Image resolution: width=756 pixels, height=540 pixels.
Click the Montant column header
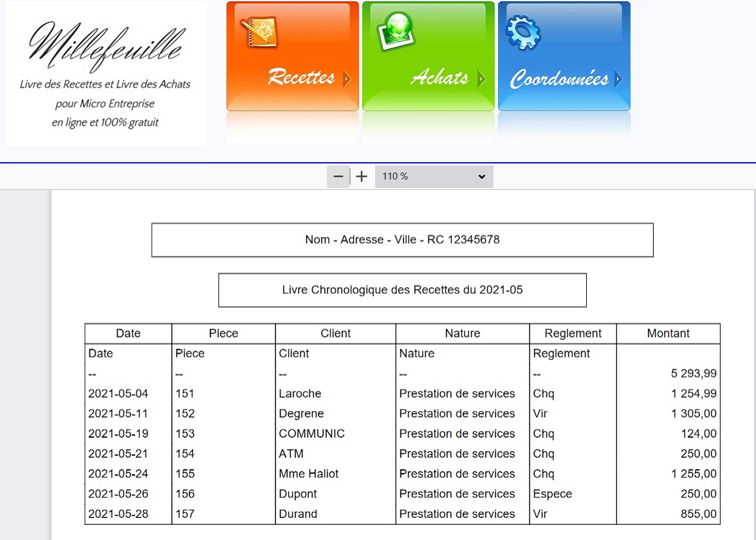click(668, 334)
